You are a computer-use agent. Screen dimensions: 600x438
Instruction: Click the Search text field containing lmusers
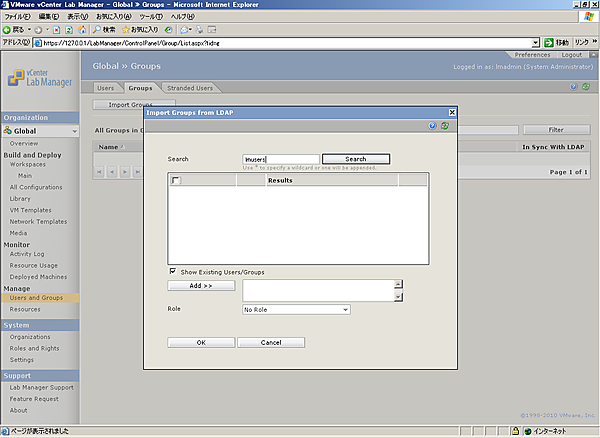coord(281,159)
